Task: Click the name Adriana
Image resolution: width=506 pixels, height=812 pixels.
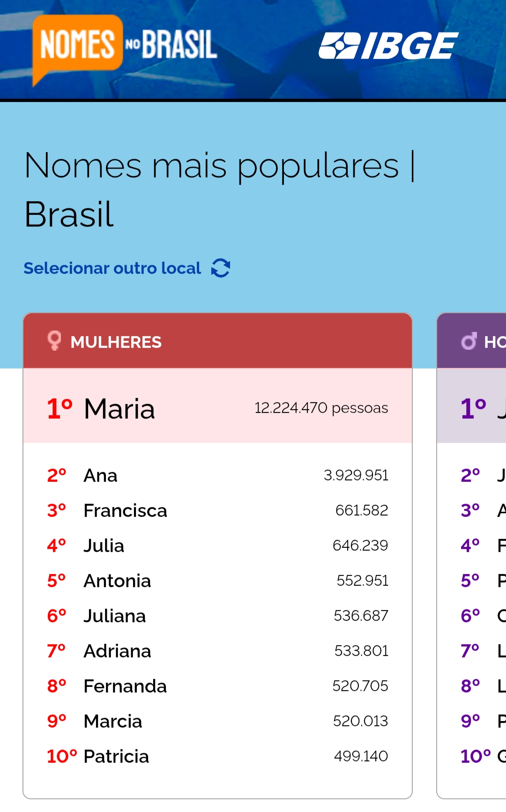Action: [x=117, y=651]
